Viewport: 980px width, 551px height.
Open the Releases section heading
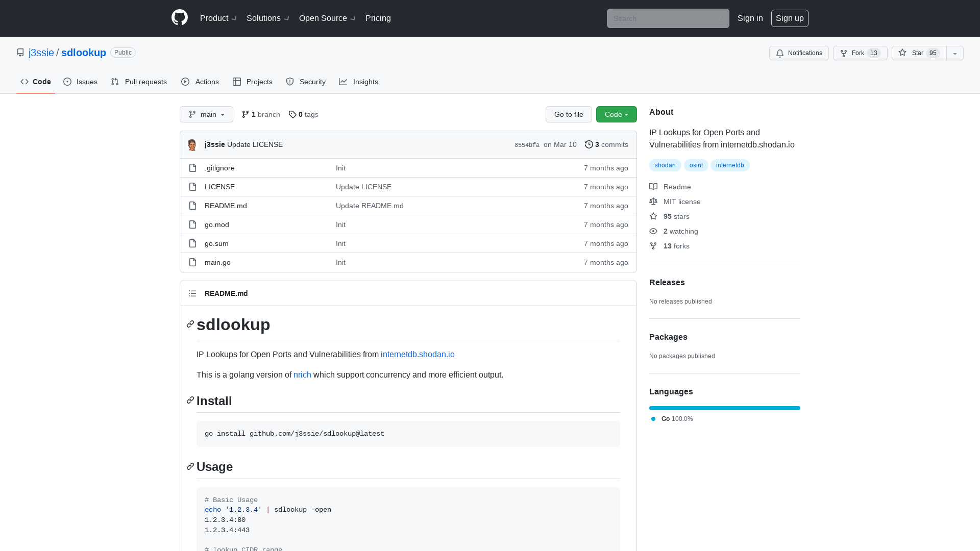(x=667, y=282)
